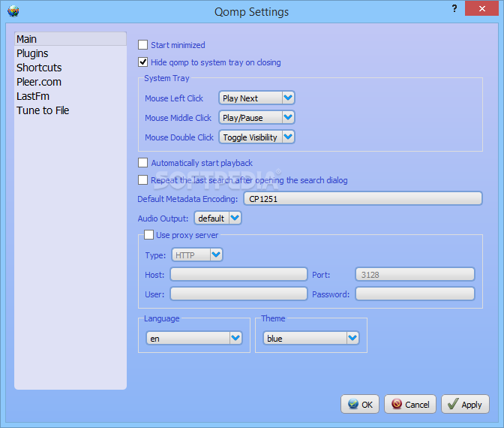The width and height of the screenshot is (504, 428).
Task: Click the Qomp app icon in title bar
Action: click(13, 11)
